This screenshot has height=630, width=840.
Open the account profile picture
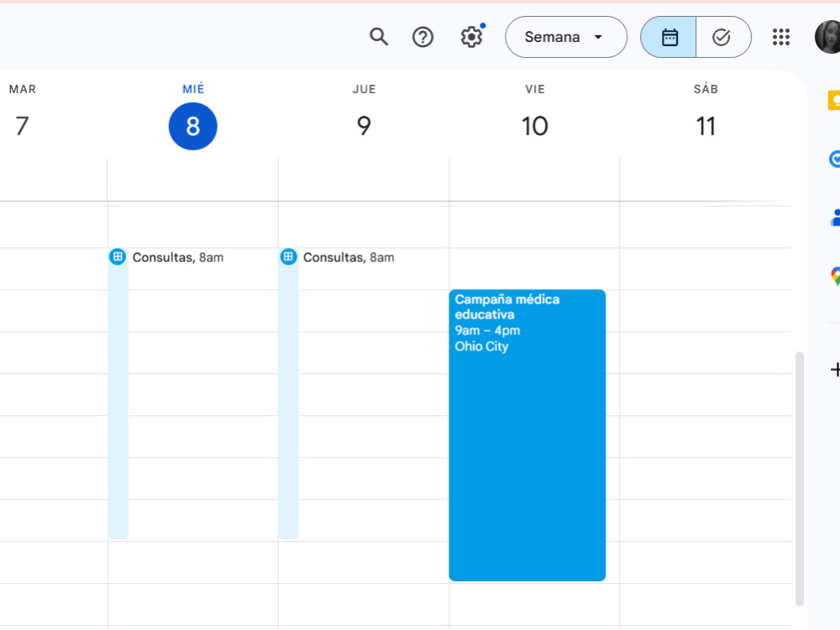[x=827, y=37]
